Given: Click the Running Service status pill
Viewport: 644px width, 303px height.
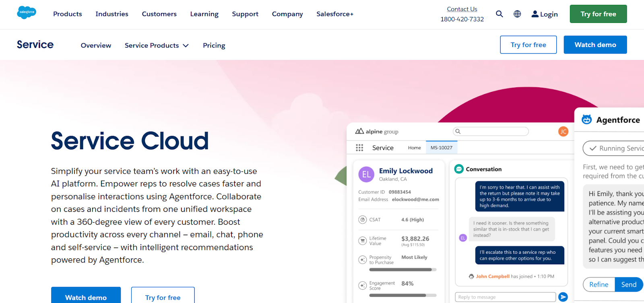Looking at the screenshot, I should [613, 148].
